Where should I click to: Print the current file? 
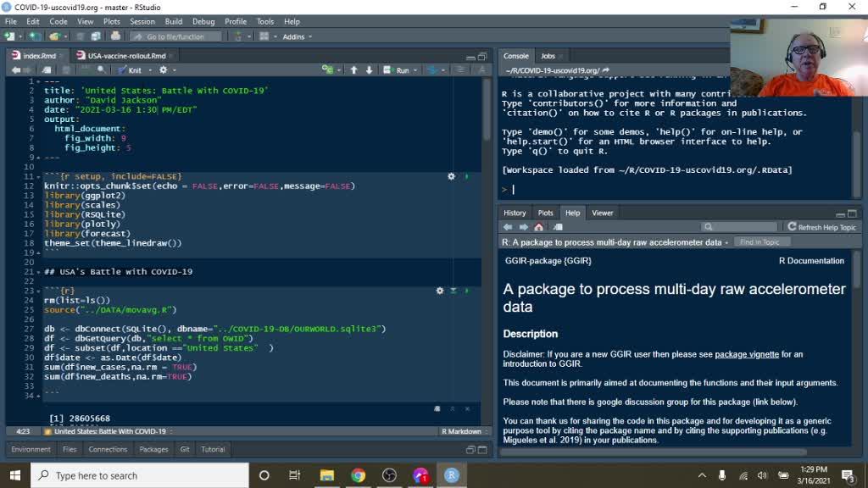(x=115, y=36)
